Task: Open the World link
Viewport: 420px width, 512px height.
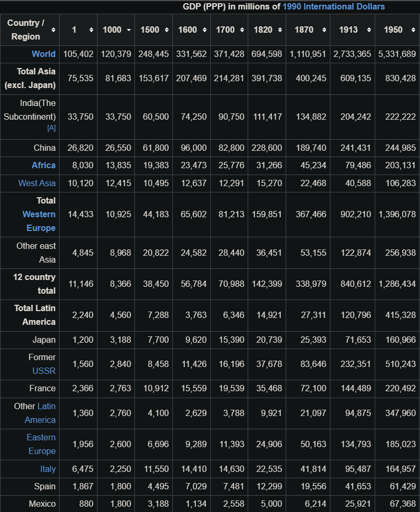Action: [x=43, y=54]
